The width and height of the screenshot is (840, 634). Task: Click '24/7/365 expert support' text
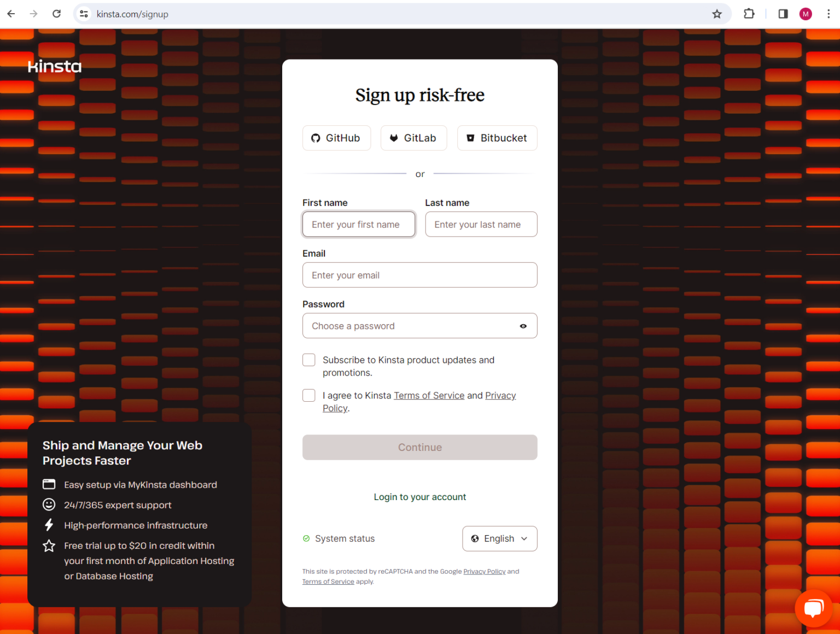[x=118, y=505]
